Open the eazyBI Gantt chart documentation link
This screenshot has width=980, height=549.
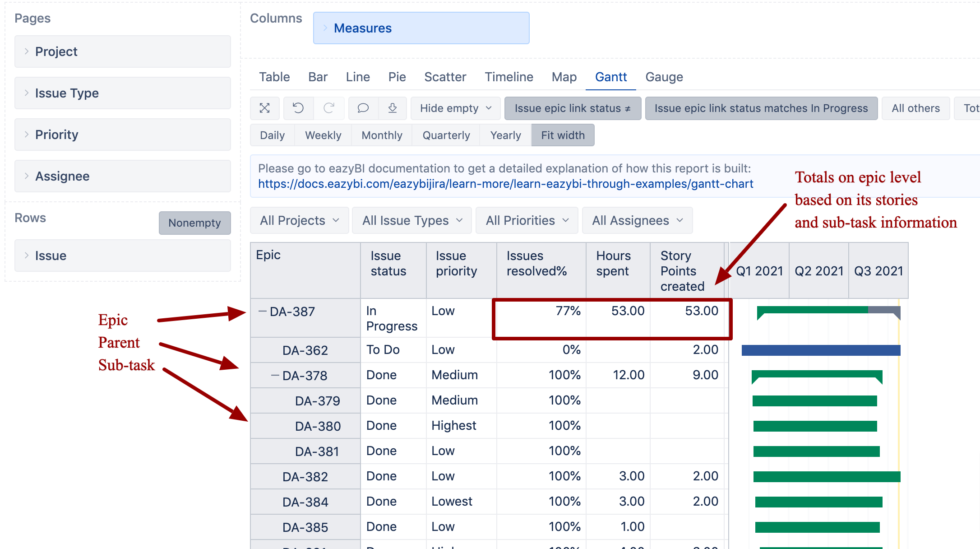[505, 184]
